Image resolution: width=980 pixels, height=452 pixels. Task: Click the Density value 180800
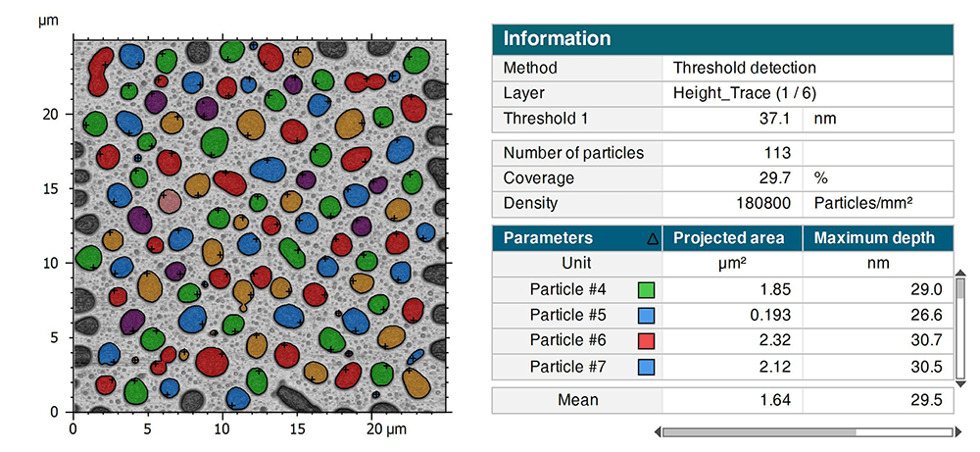tap(763, 203)
